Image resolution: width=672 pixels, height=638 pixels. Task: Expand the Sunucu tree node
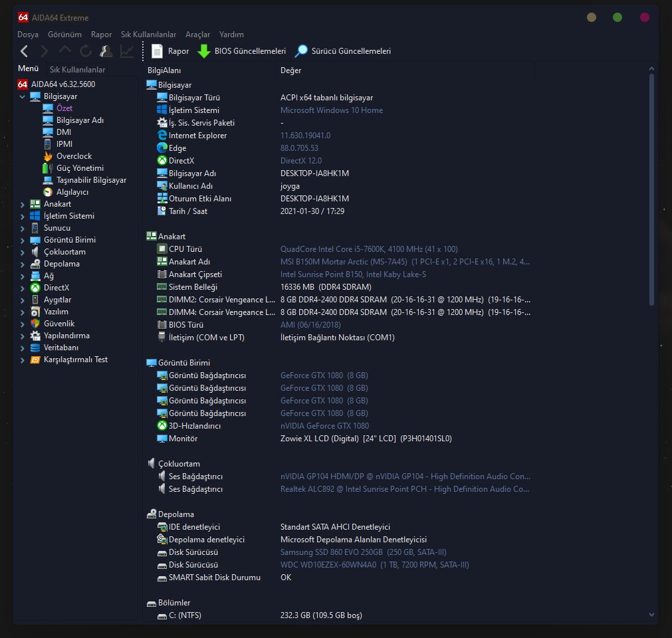point(23,229)
